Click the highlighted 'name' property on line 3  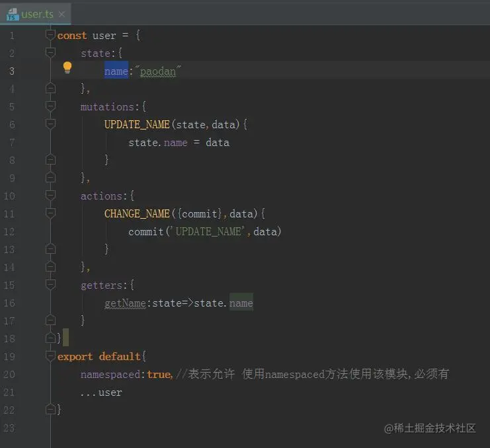tap(116, 71)
